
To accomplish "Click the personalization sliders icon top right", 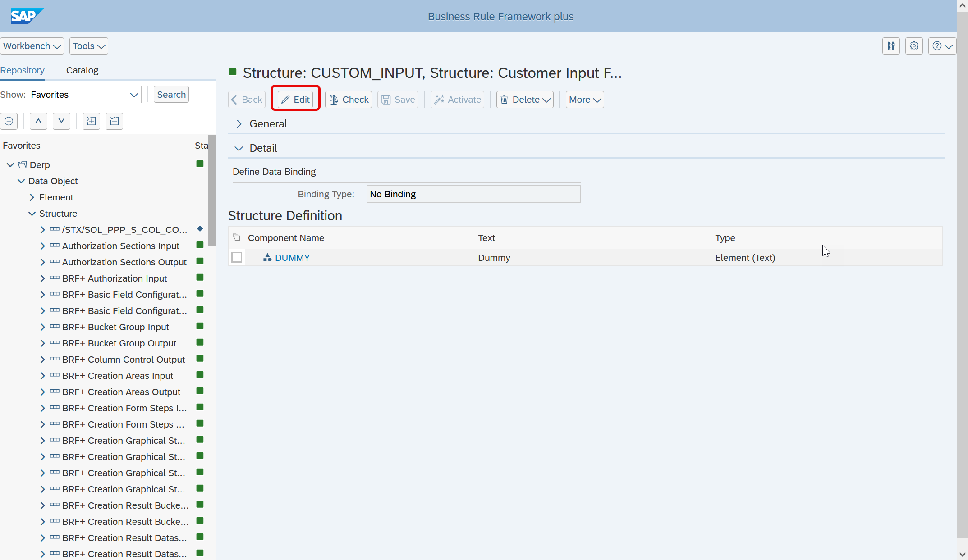I will point(891,46).
